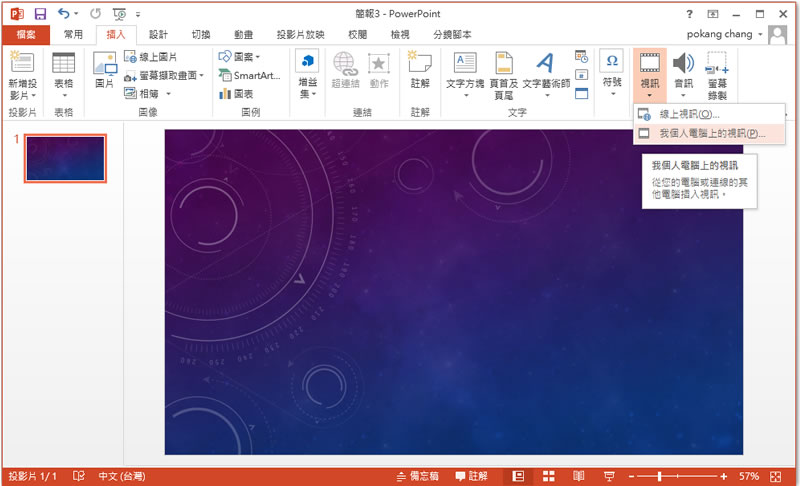Image resolution: width=800 pixels, height=486 pixels.
Task: Switch to the 投影片放映 slideshow tab
Action: pyautogui.click(x=300, y=35)
